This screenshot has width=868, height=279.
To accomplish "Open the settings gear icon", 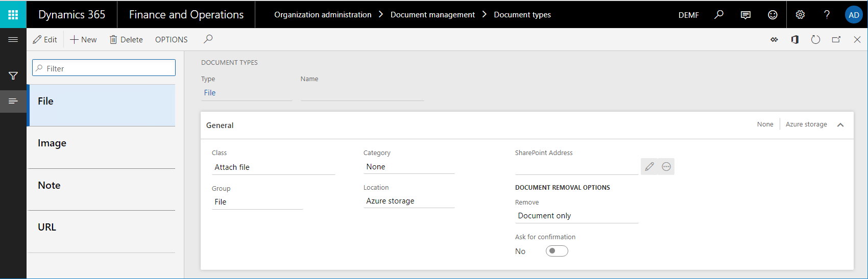I will (x=800, y=15).
